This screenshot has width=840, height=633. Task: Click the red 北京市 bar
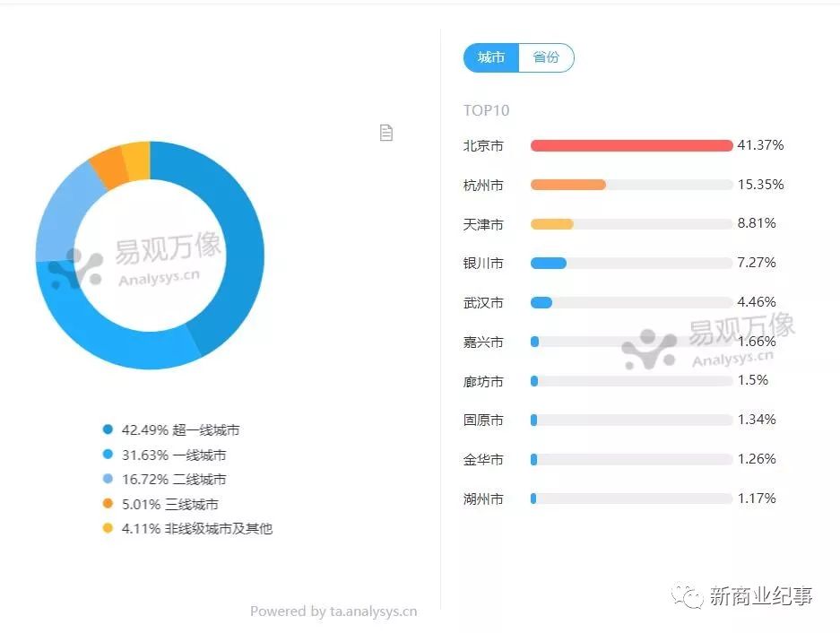pos(631,145)
